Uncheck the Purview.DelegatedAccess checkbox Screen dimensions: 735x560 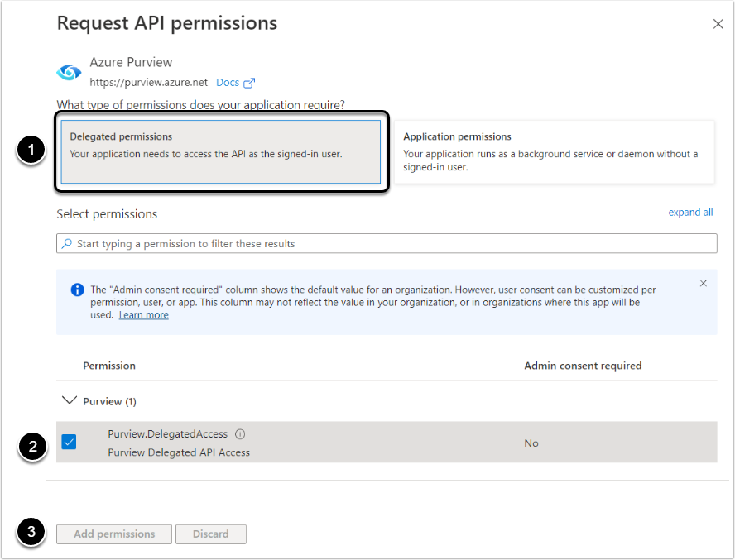tap(70, 443)
